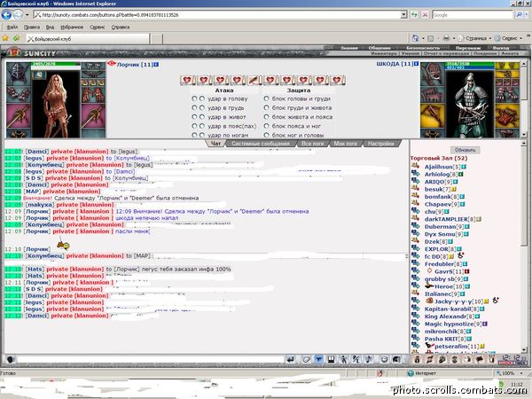Click the Home page icon
Screen dimensions: 532x399
415,38
